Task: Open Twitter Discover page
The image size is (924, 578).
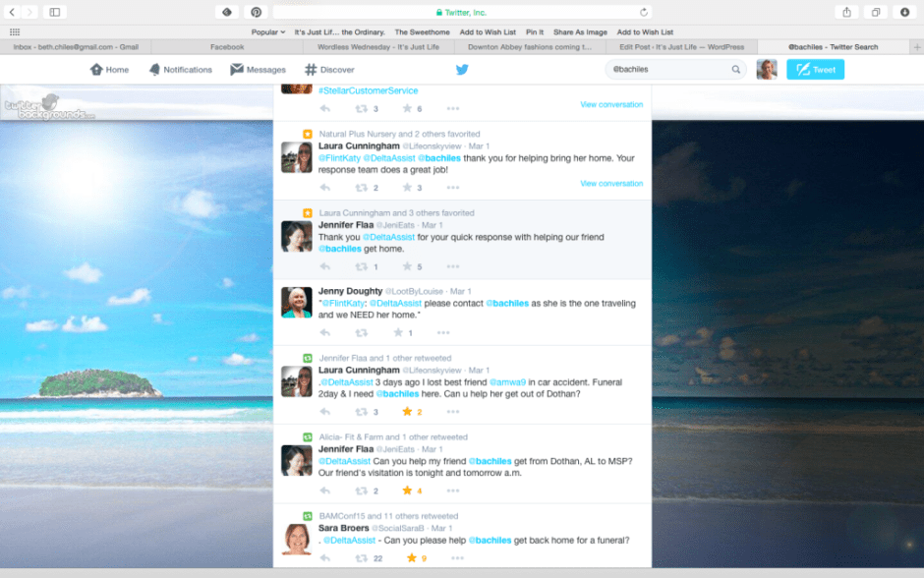Action: click(329, 70)
